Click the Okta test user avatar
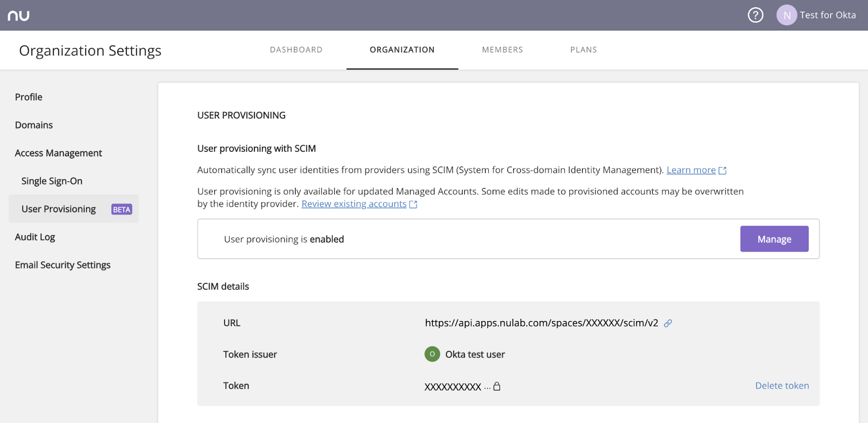This screenshot has width=868, height=423. (x=432, y=354)
